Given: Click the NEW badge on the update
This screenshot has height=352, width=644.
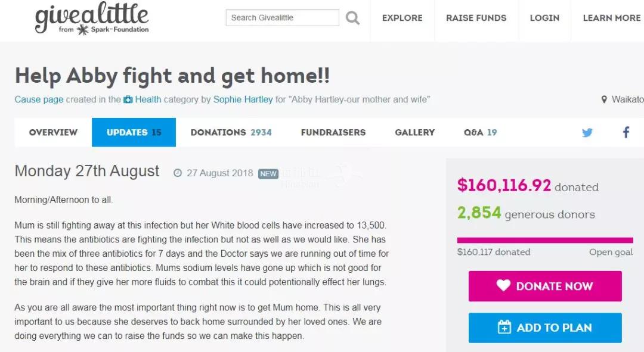Looking at the screenshot, I should 268,174.
